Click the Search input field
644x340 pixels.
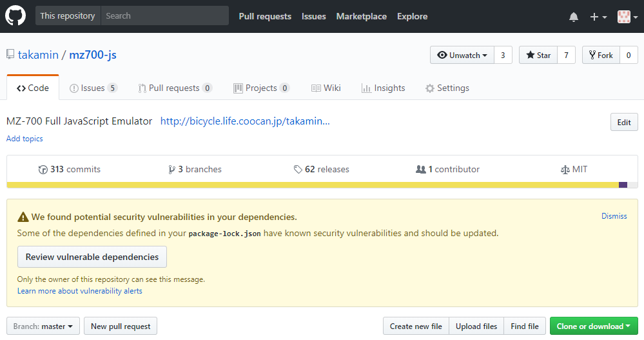(164, 15)
